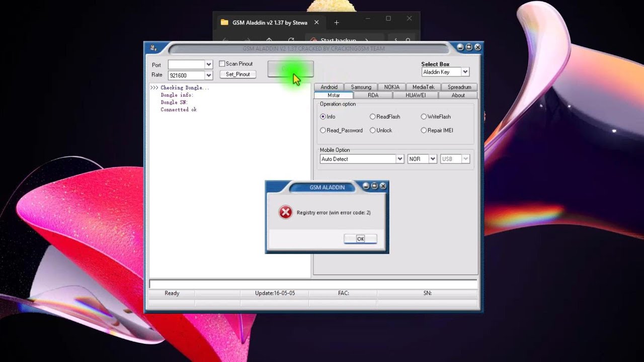Open the NOR flash type dropdown

(x=433, y=159)
